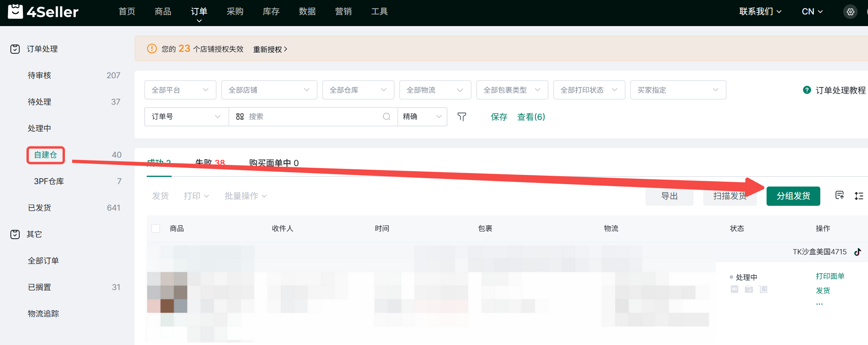Expand the 全部打印状态 filter
Viewport: 868px width, 345px height.
(589, 90)
